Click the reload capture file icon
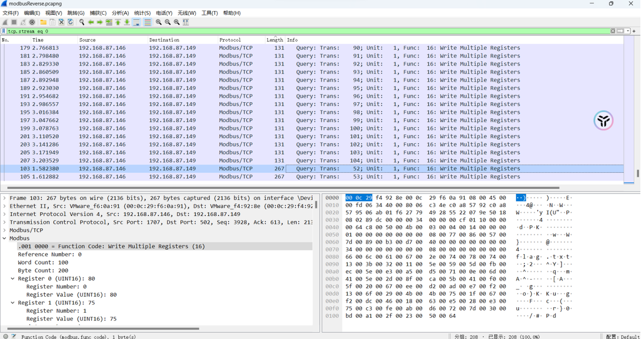The width and height of the screenshot is (644, 339). [x=70, y=22]
